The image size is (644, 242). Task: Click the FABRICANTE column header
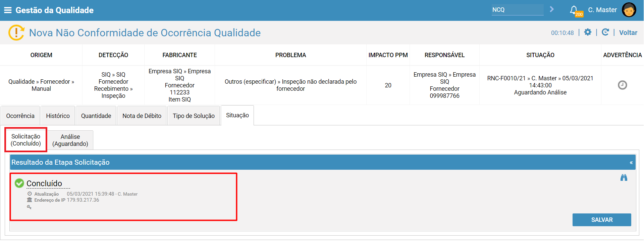(180, 55)
